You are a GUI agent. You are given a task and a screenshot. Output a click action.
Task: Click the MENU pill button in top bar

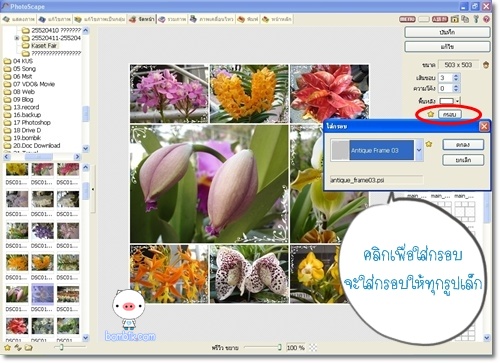point(407,19)
